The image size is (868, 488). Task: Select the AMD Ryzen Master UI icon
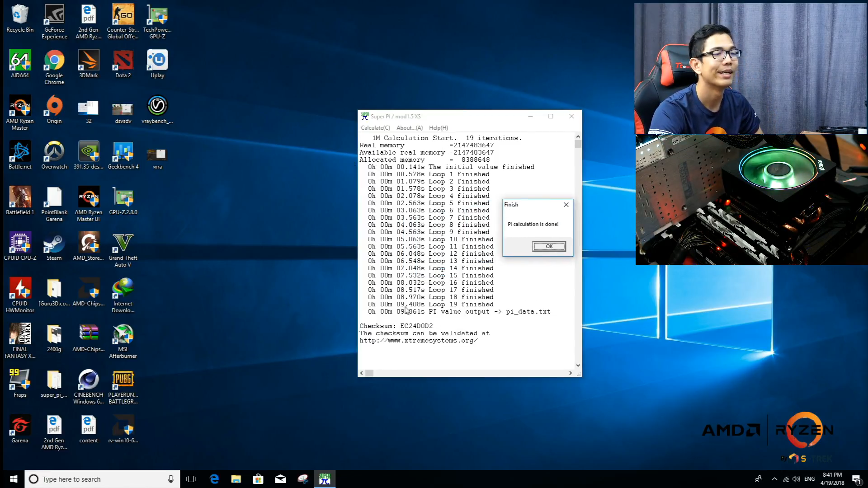coord(89,204)
